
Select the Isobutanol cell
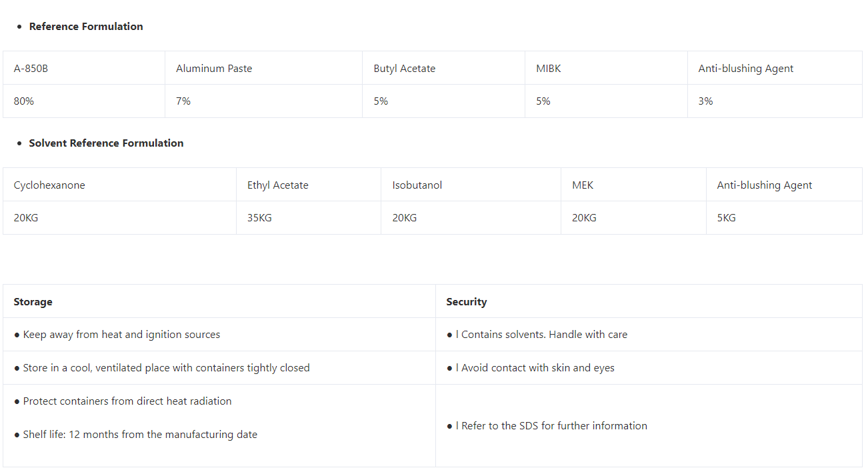coord(471,185)
